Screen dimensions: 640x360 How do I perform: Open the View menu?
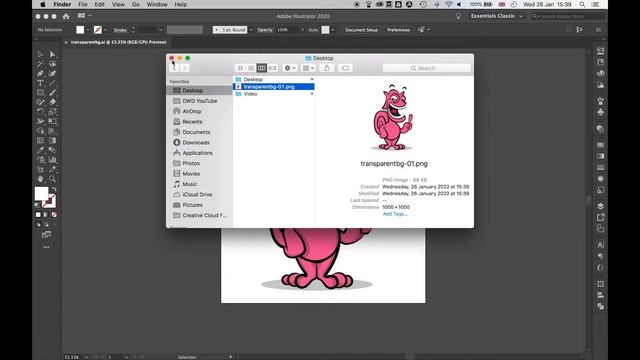pos(118,4)
